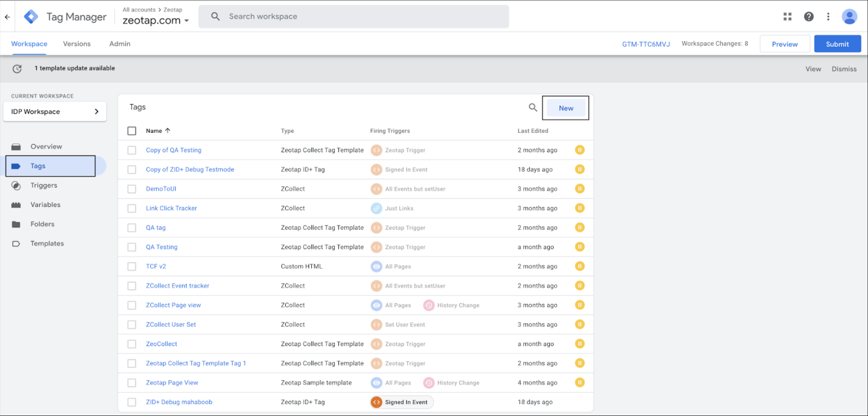
Task: Open the three-dot more options menu
Action: tap(828, 17)
